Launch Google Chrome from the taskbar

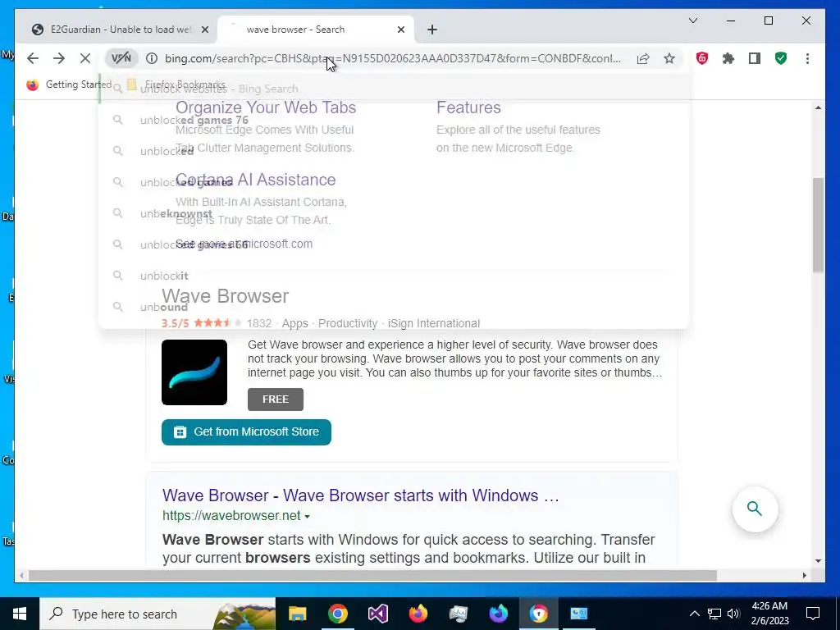[x=337, y=614]
